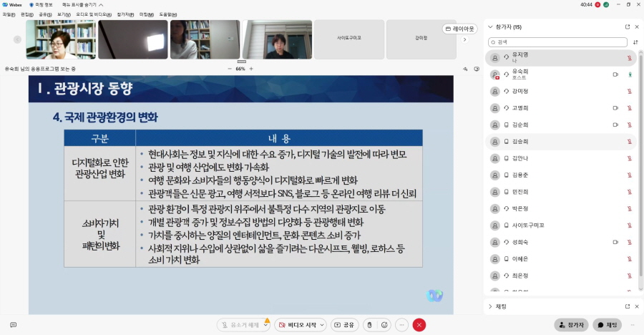Viewport: 644px width, 335px height.
Task: Click the participant 검색 search field
Action: point(557,42)
